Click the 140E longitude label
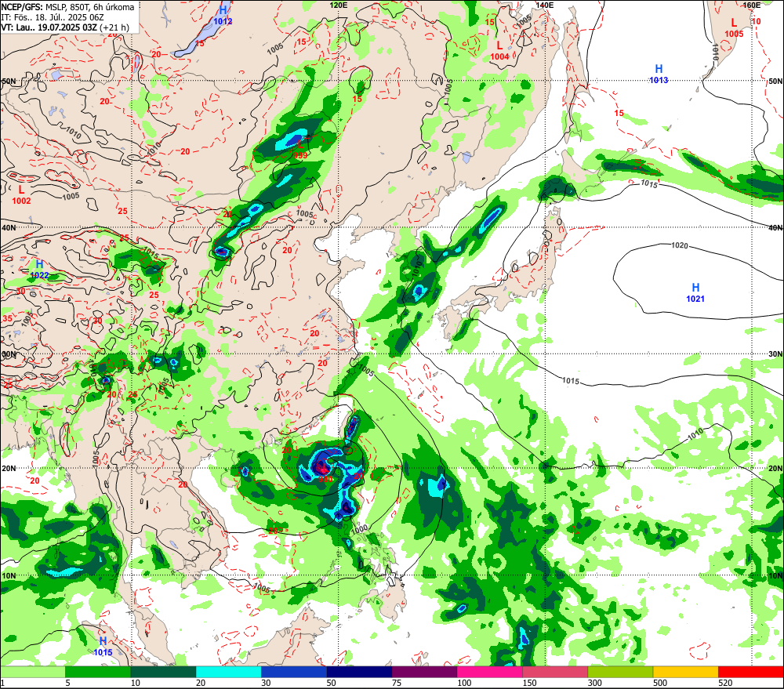The width and height of the screenshot is (784, 689). pyautogui.click(x=545, y=5)
